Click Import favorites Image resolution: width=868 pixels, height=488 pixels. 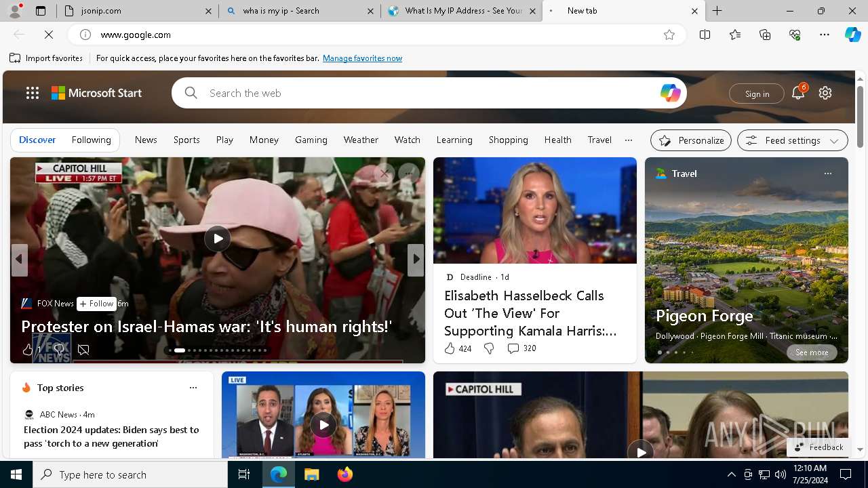46,58
